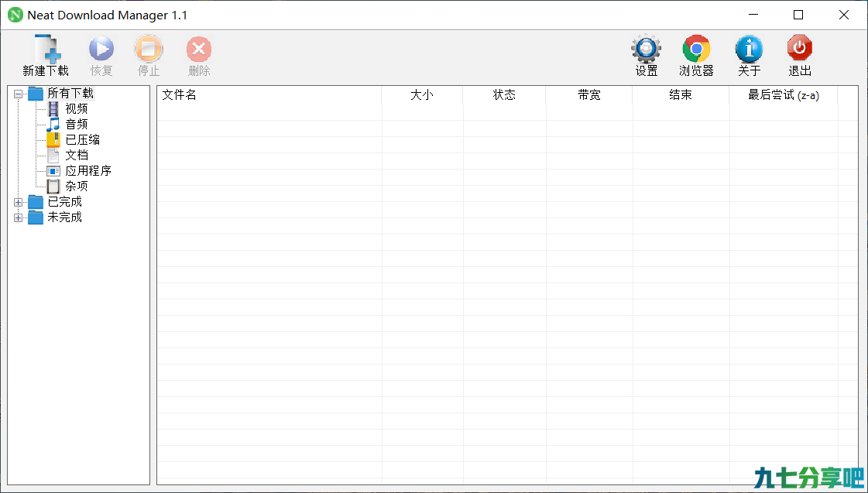
Task: Select the 已完成 completed folder
Action: click(x=65, y=202)
